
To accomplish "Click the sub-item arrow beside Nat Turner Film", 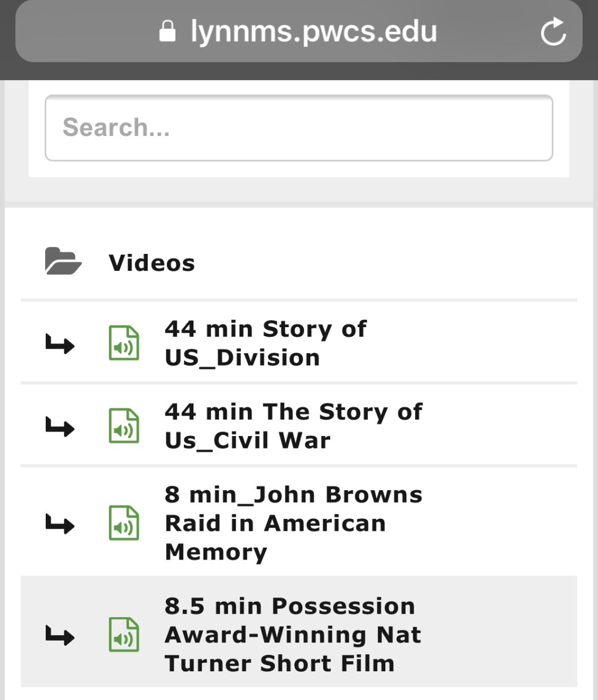I will (x=60, y=635).
